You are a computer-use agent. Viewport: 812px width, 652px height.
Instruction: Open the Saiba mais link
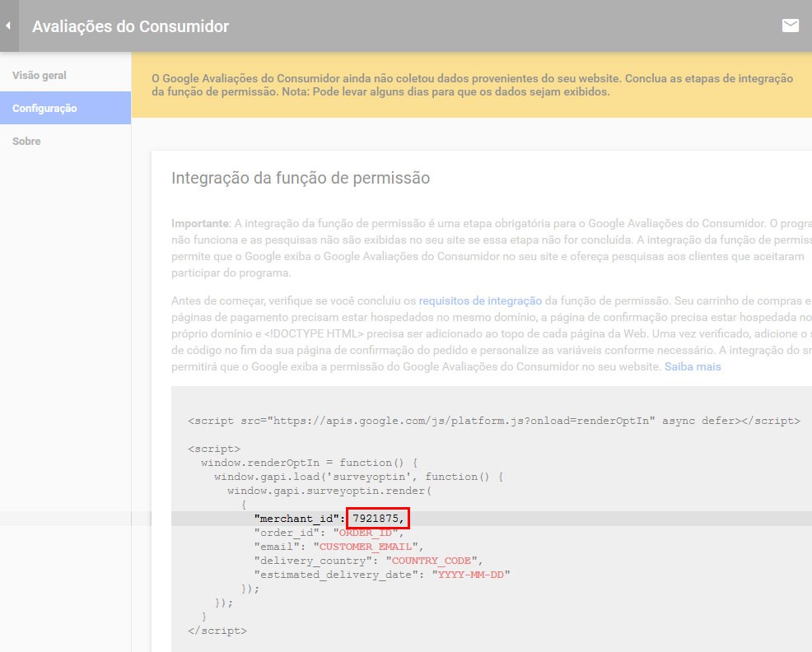pyautogui.click(x=693, y=366)
